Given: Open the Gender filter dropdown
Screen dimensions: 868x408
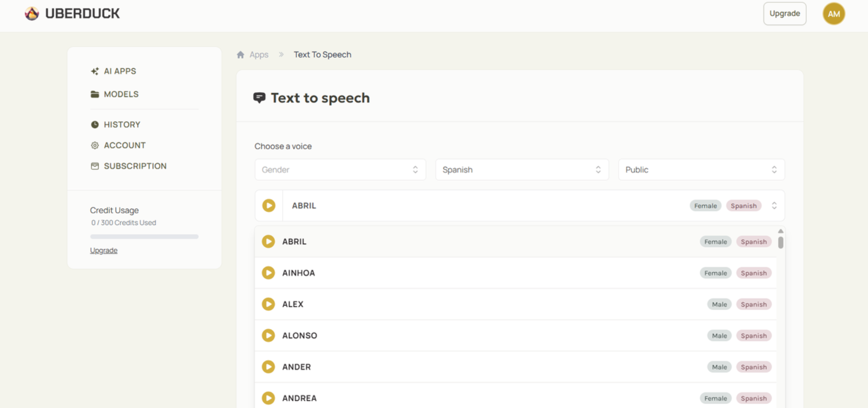Looking at the screenshot, I should (340, 170).
